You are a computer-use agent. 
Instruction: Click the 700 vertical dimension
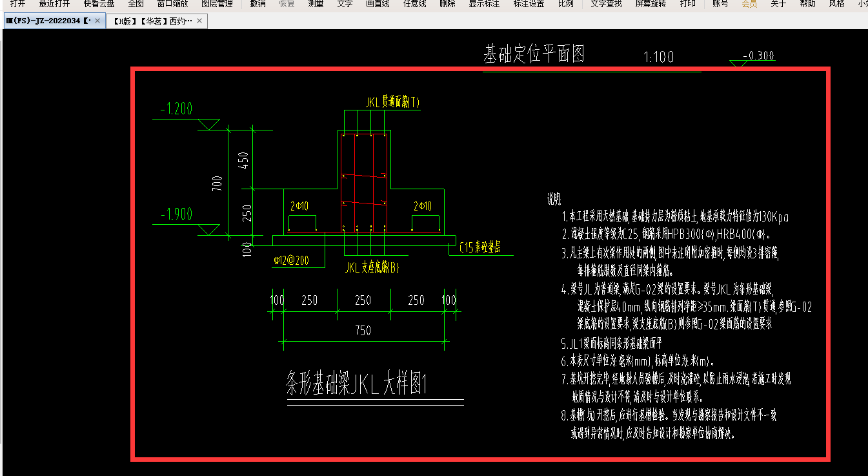[x=217, y=183]
